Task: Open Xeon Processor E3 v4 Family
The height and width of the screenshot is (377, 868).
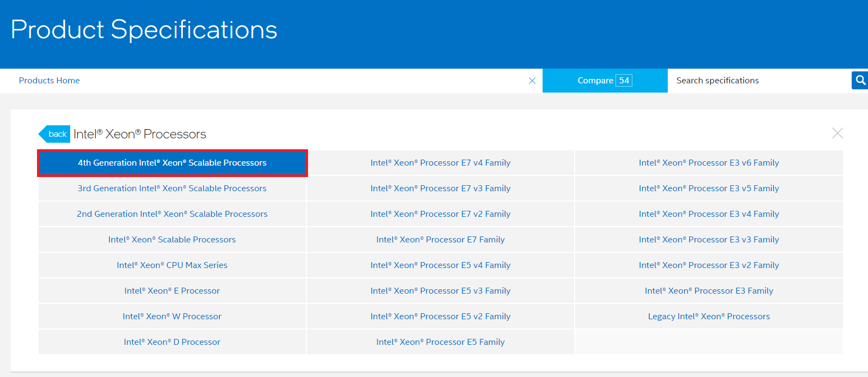Action: pyautogui.click(x=709, y=214)
